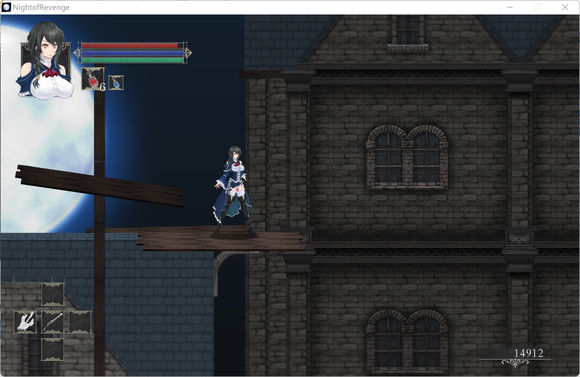Viewport: 580px width, 377px height.
Task: Click the character portrait
Action: (45, 61)
